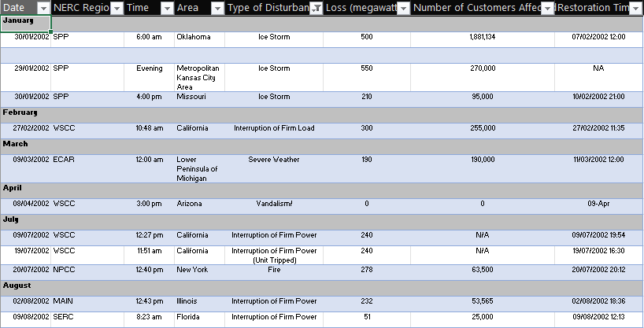
Task: Click the 20/07/2002 20:12 restoration cell
Action: coord(599,273)
